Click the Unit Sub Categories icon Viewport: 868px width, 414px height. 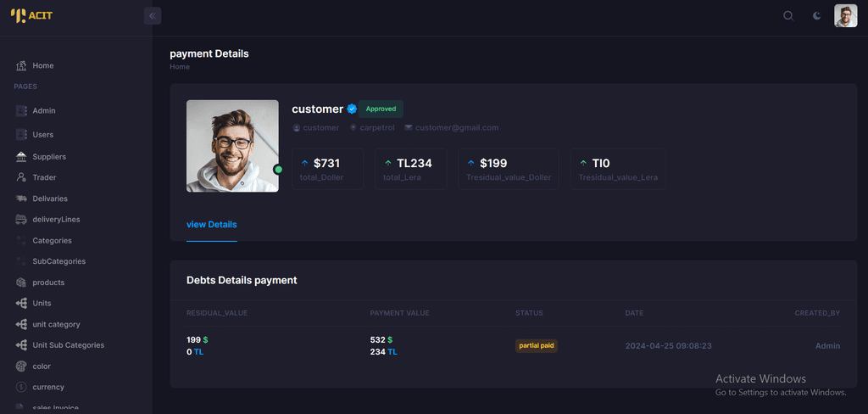21,345
